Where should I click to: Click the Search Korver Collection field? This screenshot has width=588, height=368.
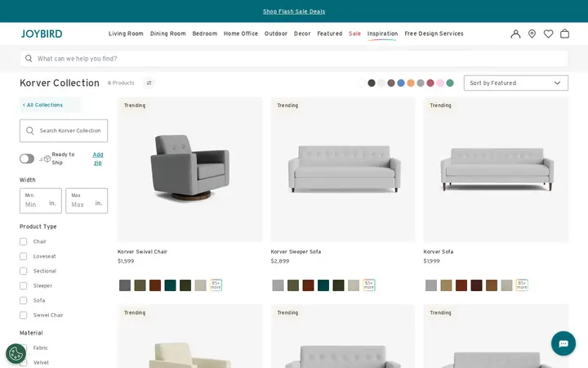[64, 131]
